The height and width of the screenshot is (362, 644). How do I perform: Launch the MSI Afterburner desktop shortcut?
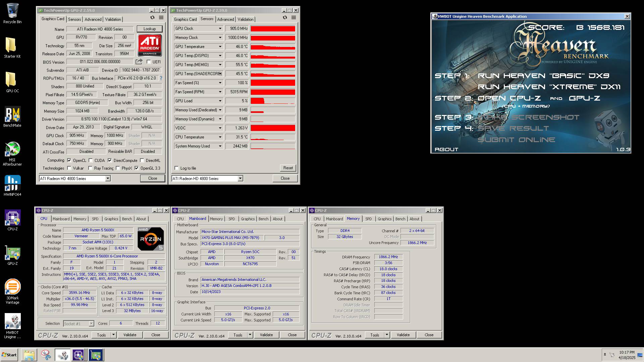click(x=12, y=154)
